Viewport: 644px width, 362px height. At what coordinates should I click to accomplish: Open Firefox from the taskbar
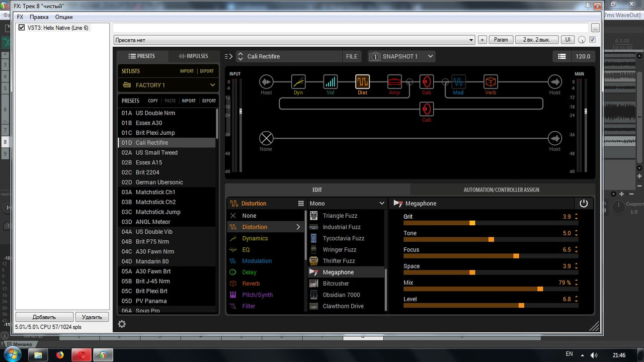tap(60, 355)
